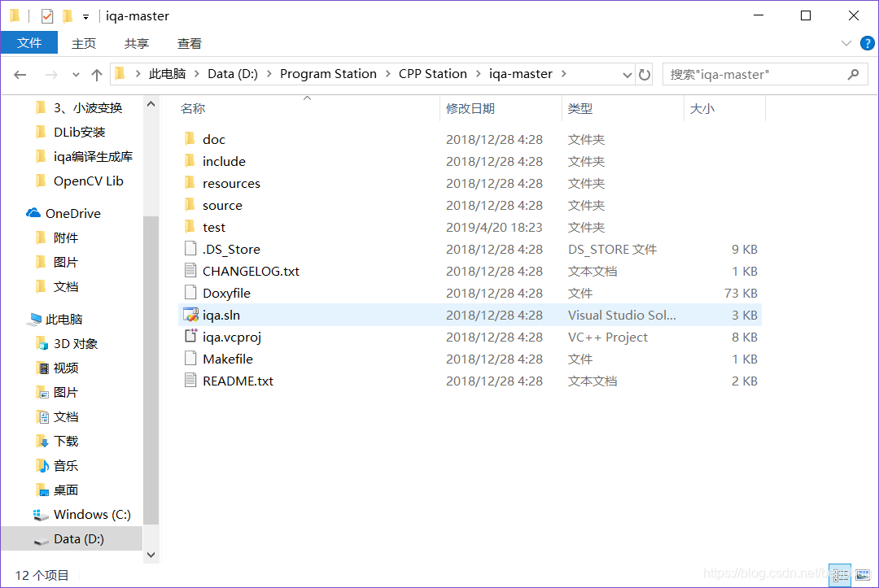The width and height of the screenshot is (879, 588).
Task: Select the Doxyfile file icon
Action: [190, 292]
